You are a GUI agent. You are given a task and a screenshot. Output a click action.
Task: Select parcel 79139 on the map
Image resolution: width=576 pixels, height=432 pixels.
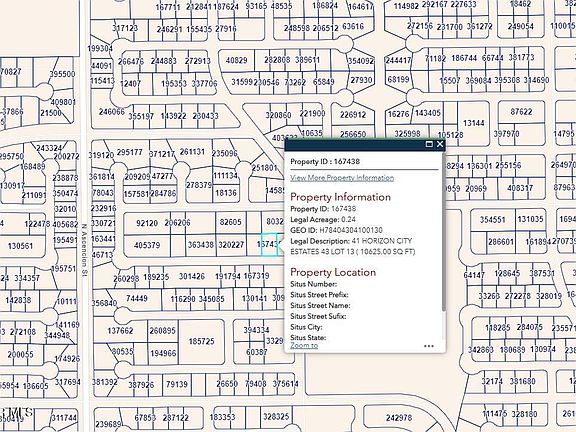pyautogui.click(x=177, y=384)
